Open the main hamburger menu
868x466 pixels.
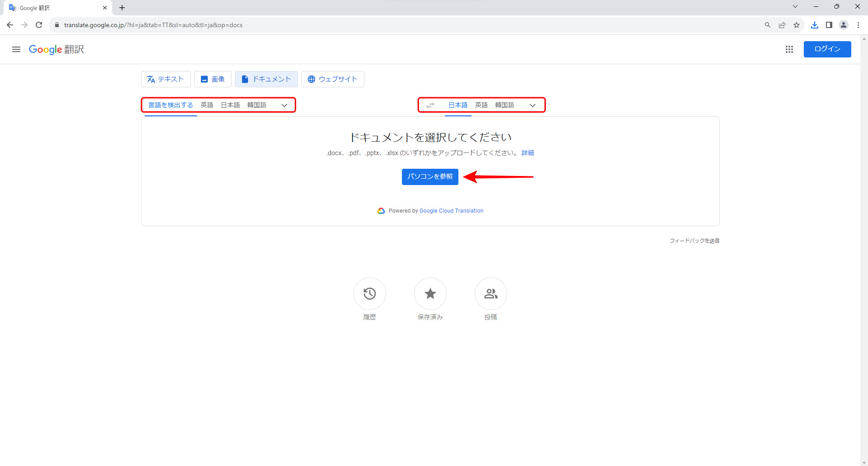[x=16, y=49]
